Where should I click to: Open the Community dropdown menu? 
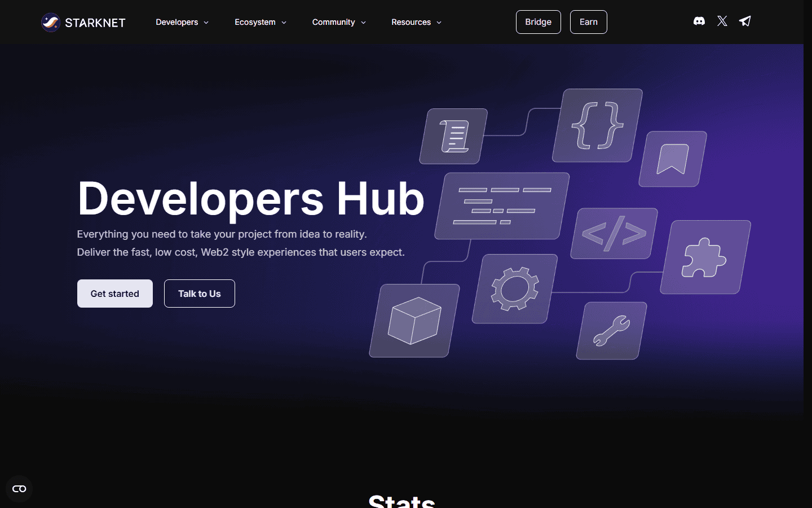coord(339,22)
